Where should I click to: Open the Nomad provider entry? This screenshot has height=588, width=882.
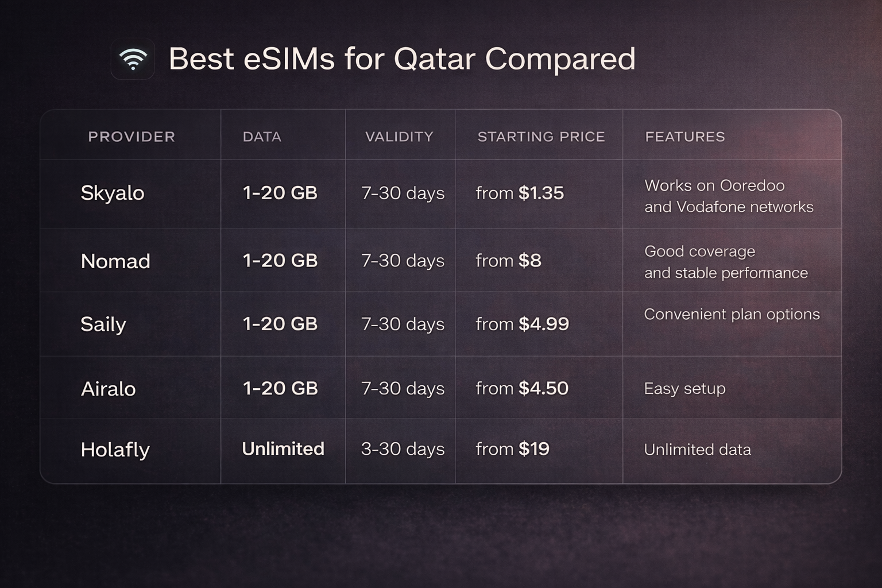115,261
